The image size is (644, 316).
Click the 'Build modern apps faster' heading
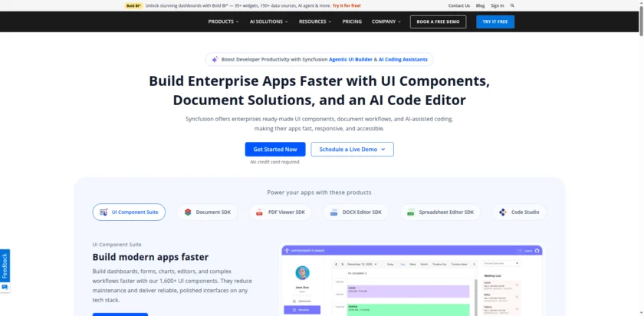click(x=150, y=257)
